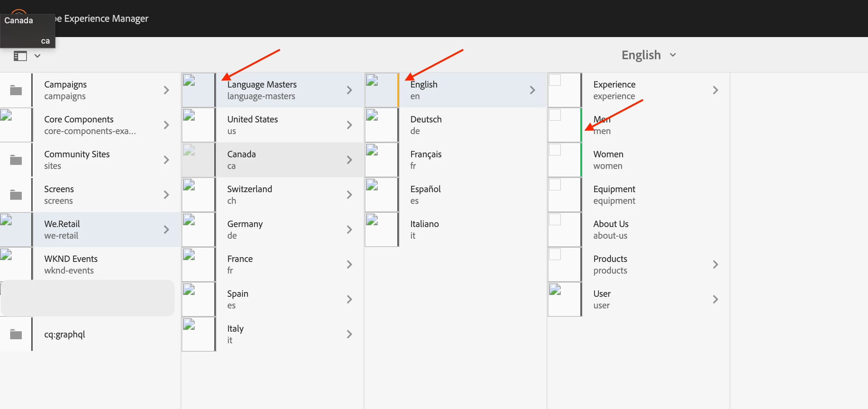The width and height of the screenshot is (868, 409).
Task: Click the cq:graphql folder icon
Action: click(x=16, y=334)
